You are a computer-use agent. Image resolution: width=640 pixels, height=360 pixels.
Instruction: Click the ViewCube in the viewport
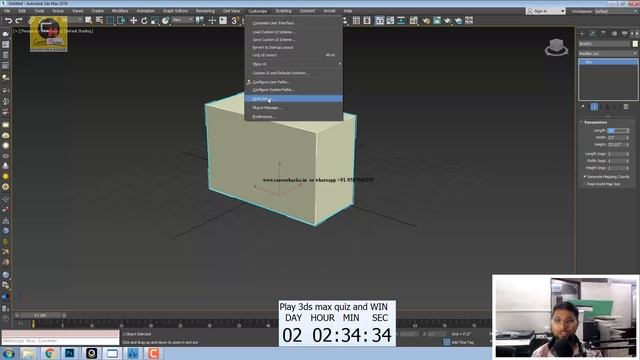click(x=556, y=47)
